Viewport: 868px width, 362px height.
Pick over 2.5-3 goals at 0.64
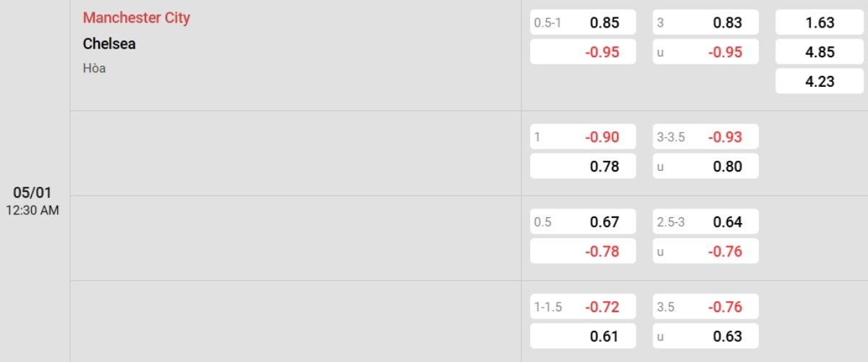click(x=706, y=222)
